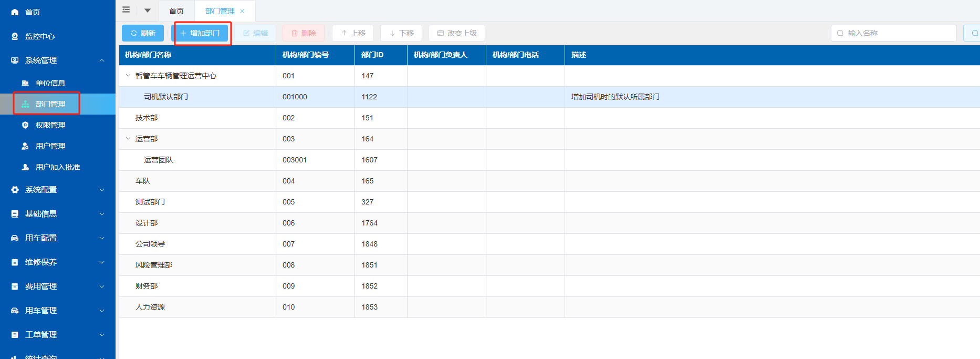The height and width of the screenshot is (359, 980).
Task: Expand the 系统配置 sidebar menu
Action: coord(58,190)
